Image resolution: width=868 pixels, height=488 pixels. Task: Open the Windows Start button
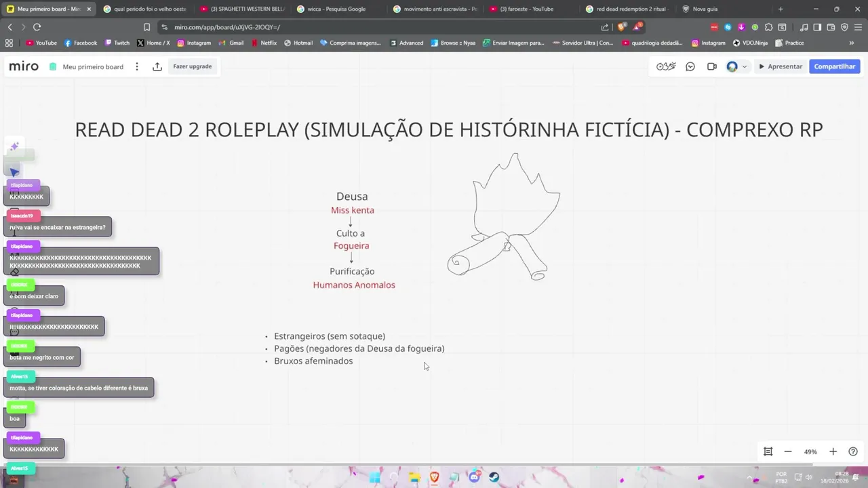[374, 477]
